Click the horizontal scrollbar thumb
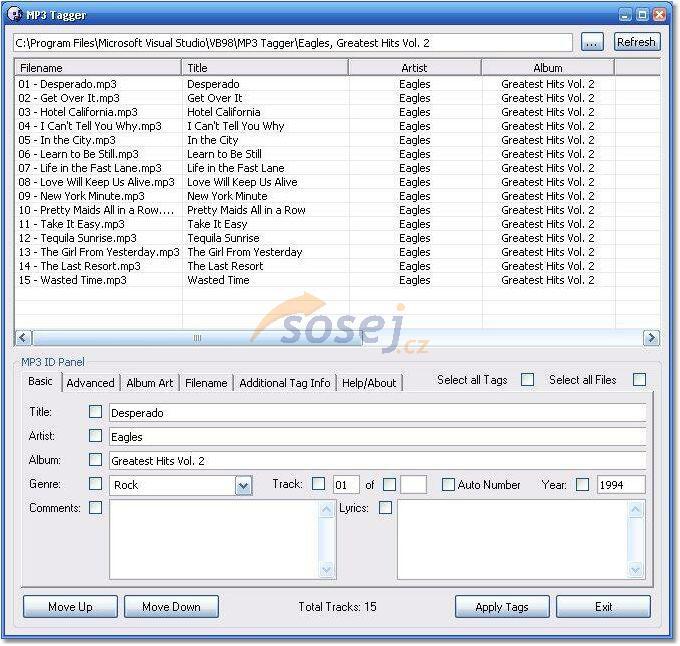The image size is (680, 646). coord(197,338)
